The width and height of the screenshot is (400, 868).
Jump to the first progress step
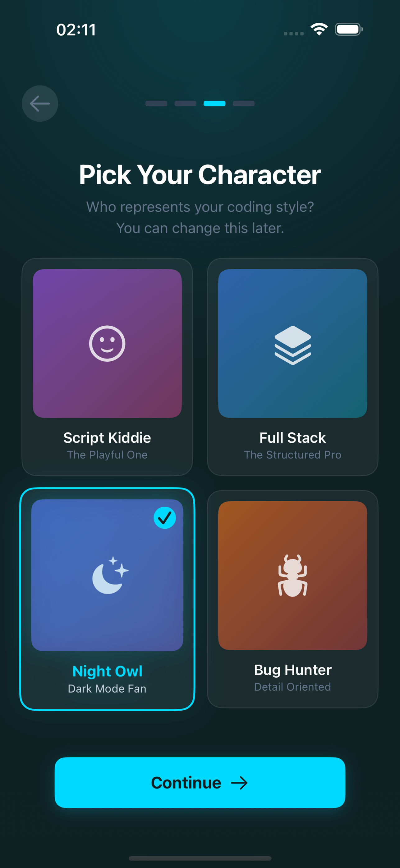[x=156, y=103]
